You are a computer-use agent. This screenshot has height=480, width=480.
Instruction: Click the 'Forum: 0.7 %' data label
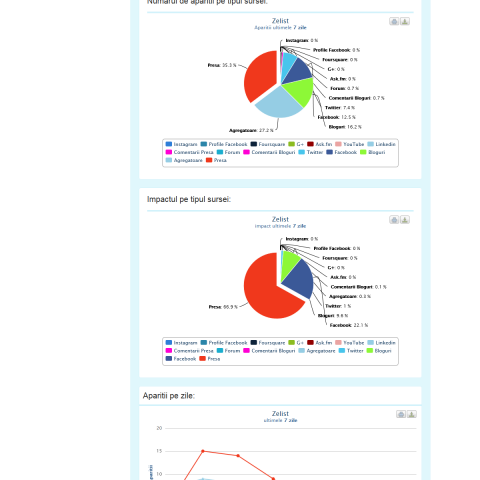point(345,89)
